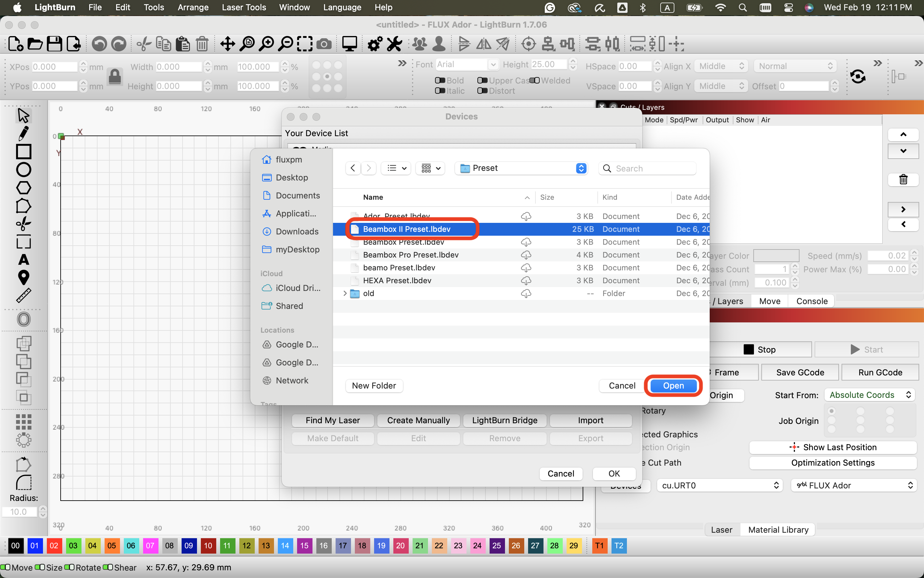
Task: Click the Undo arrow icon
Action: coord(99,44)
